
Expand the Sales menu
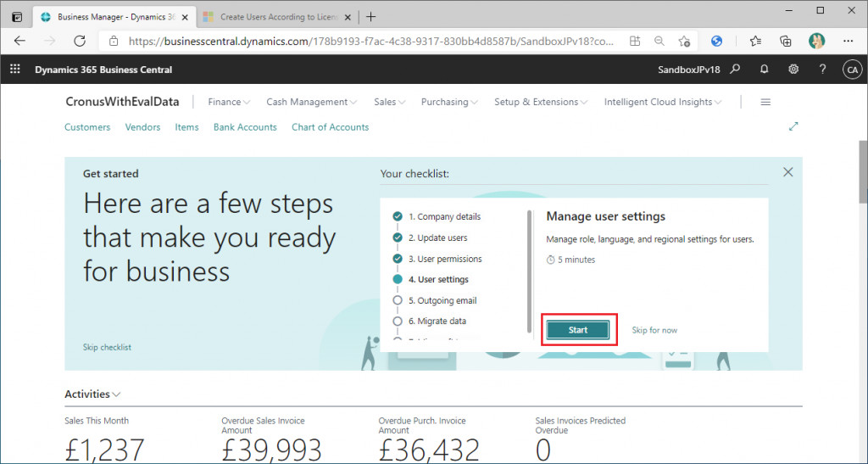(x=390, y=102)
